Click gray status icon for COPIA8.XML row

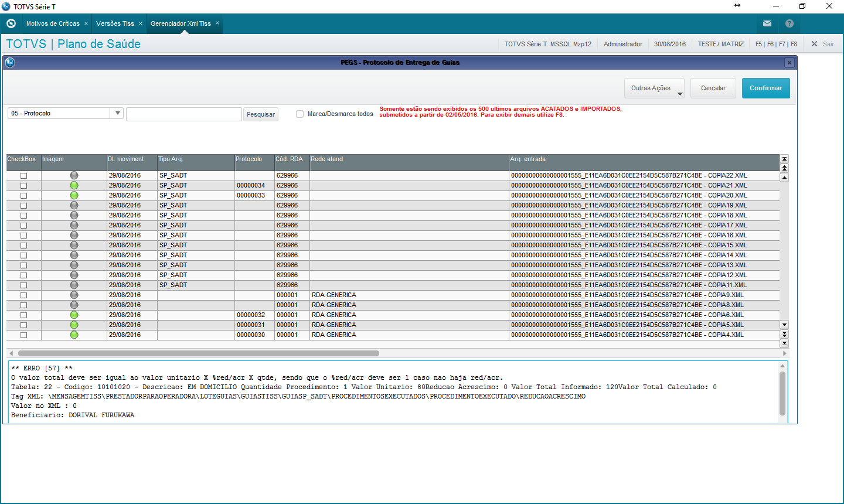tap(74, 305)
